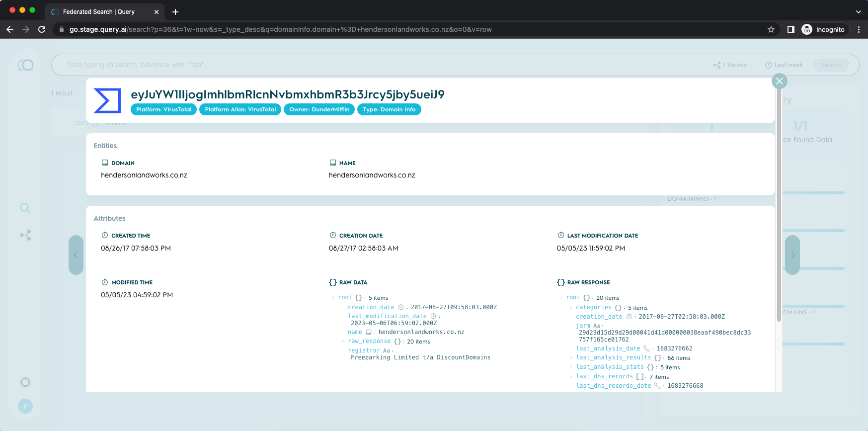Click the CREATED TIME clock icon
Viewport: 868px width, 431px height.
105,235
